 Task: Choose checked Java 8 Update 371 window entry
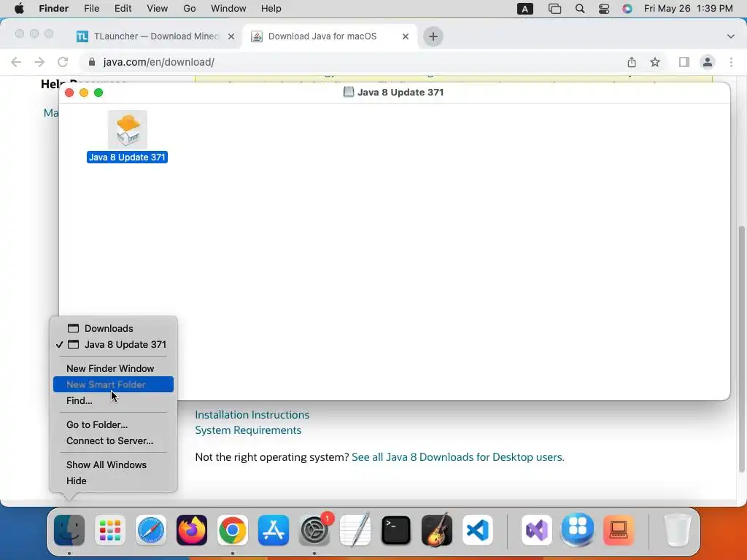click(x=113, y=345)
